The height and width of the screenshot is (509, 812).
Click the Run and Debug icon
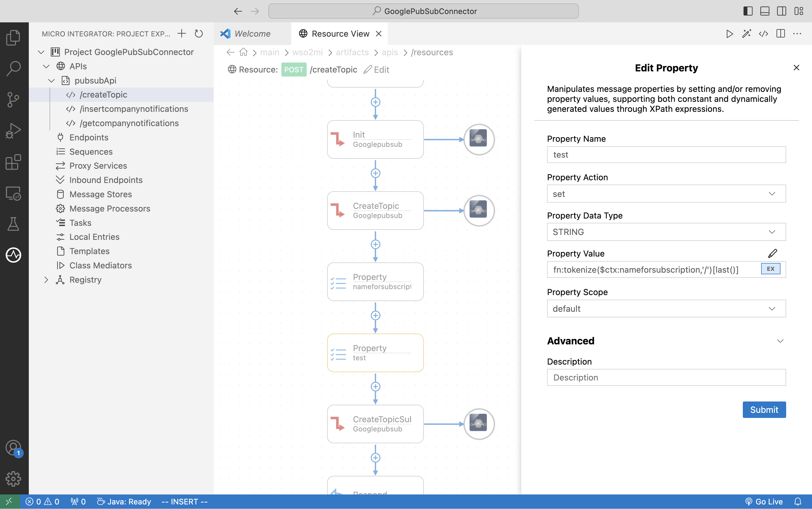coord(13,131)
